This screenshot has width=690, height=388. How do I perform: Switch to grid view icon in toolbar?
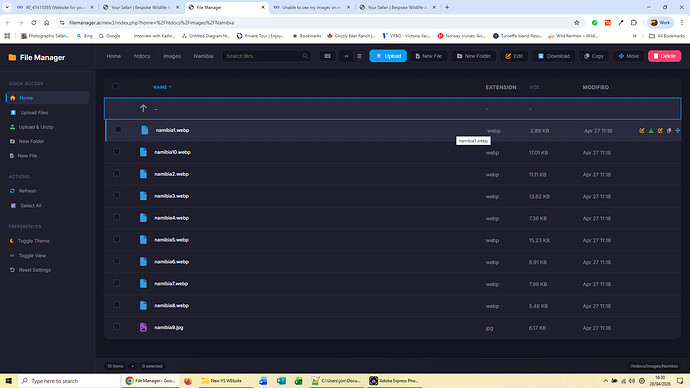pos(346,56)
